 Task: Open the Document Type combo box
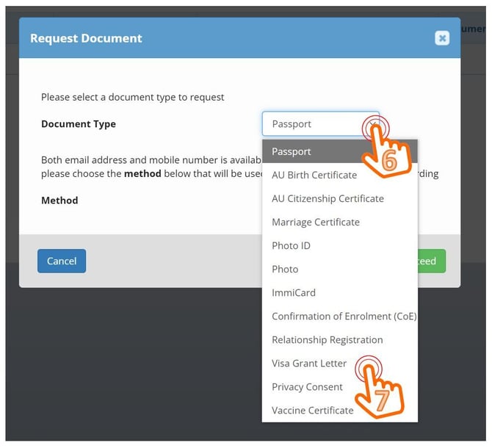click(x=320, y=124)
